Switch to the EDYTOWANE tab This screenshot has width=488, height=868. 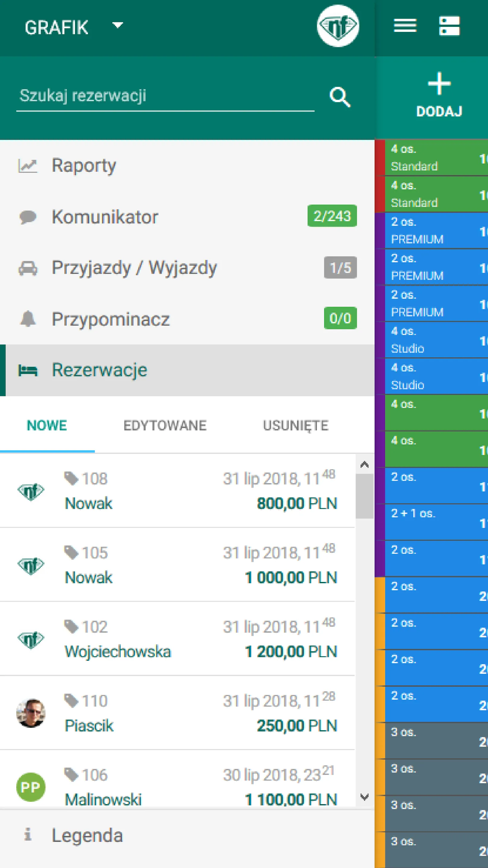click(165, 426)
